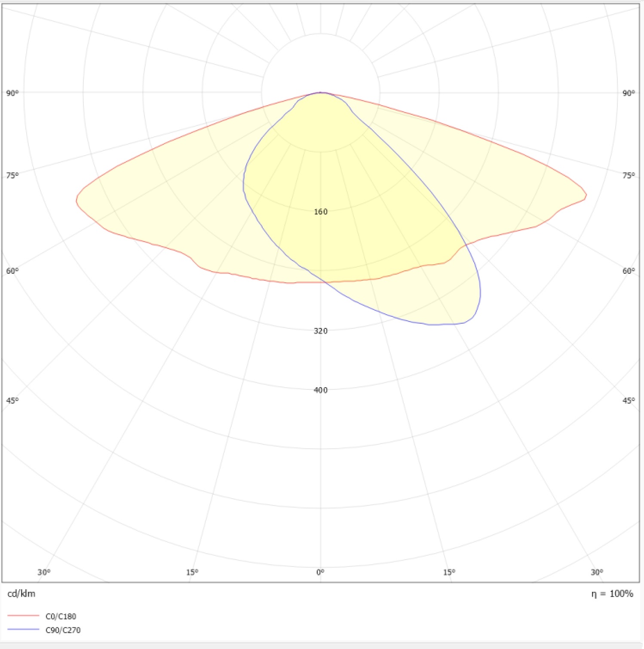Click the C90/C270 legend label
This screenshot has height=649, width=644.
click(x=63, y=630)
